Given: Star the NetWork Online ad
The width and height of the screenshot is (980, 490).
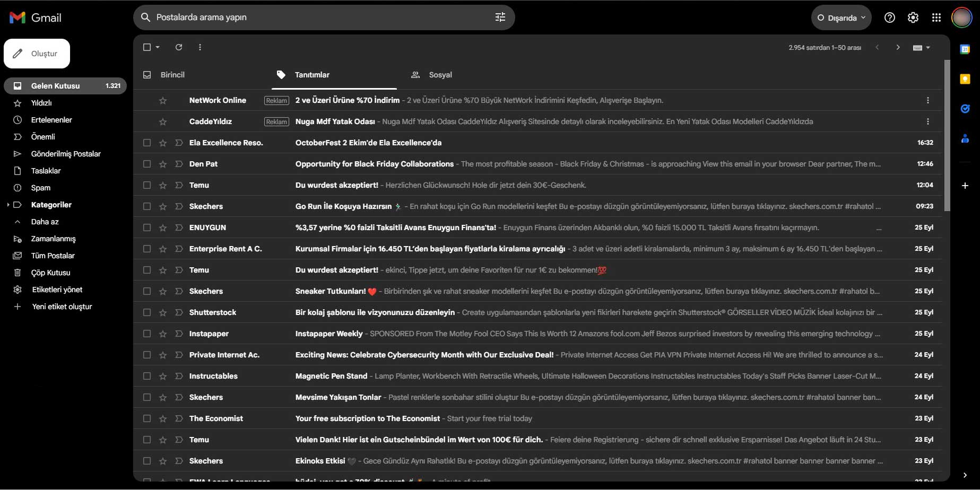Looking at the screenshot, I should click(163, 100).
